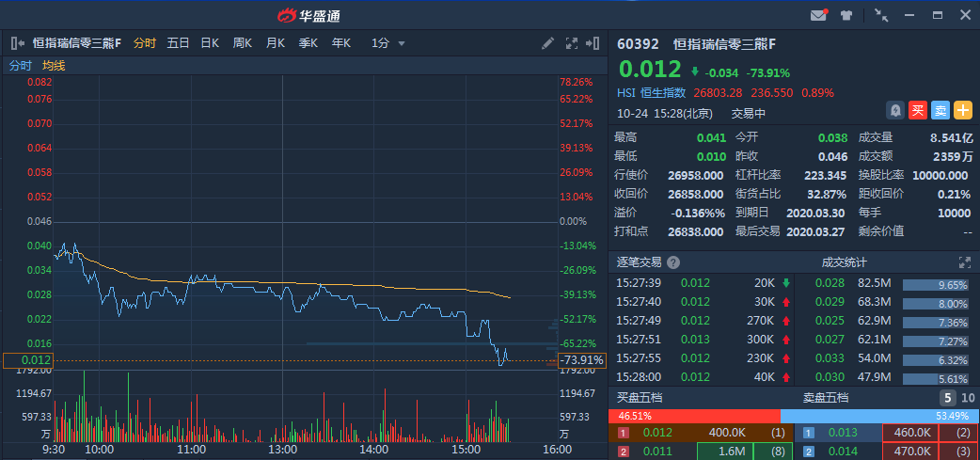Switch order book depth to 10 levels

[x=967, y=398]
